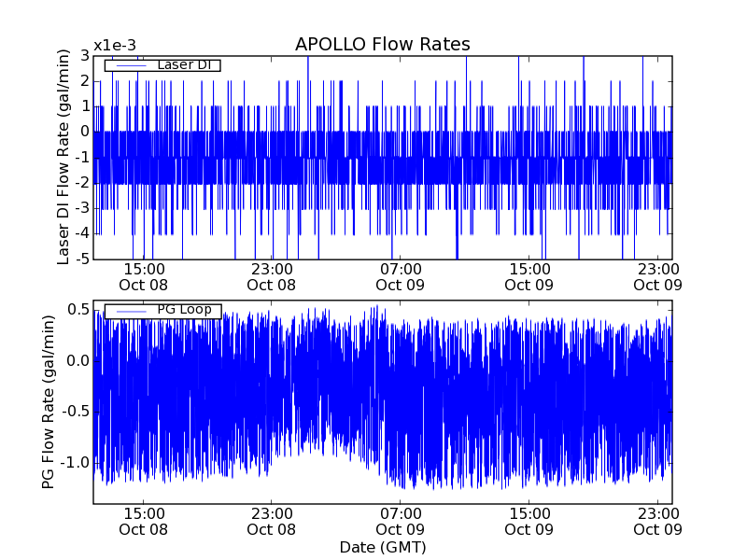Click the Laser DI Flow Rate y-axis label
Screen dimensions: 747x560
(63, 157)
